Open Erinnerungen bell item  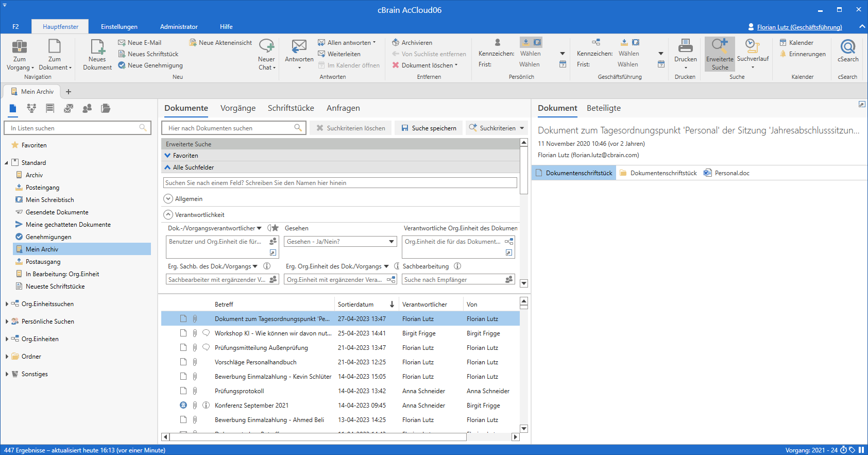pyautogui.click(x=803, y=54)
